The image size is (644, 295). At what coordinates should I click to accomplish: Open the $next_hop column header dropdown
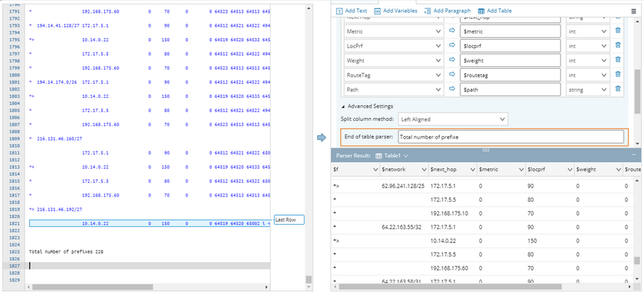point(472,170)
